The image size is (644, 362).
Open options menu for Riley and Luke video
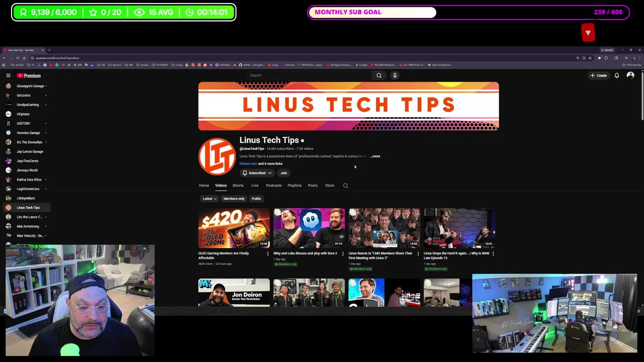pyautogui.click(x=343, y=253)
